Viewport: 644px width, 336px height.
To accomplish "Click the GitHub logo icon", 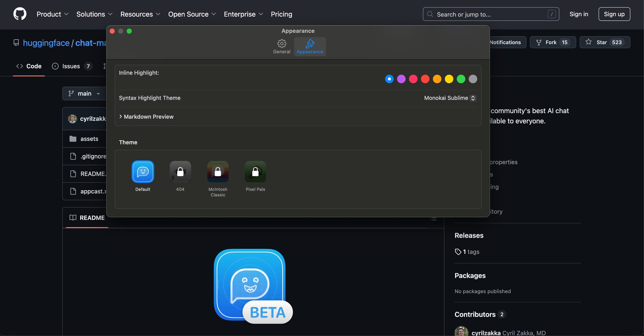I will [x=20, y=14].
